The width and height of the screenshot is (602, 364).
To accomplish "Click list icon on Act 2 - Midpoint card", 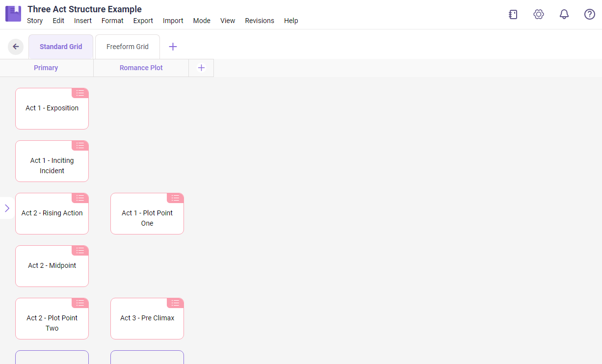I will click(x=80, y=251).
